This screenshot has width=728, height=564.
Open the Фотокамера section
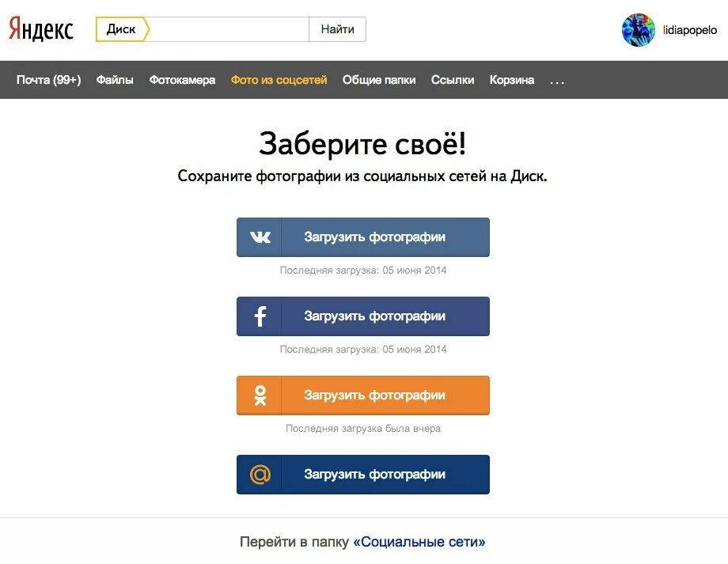(182, 80)
